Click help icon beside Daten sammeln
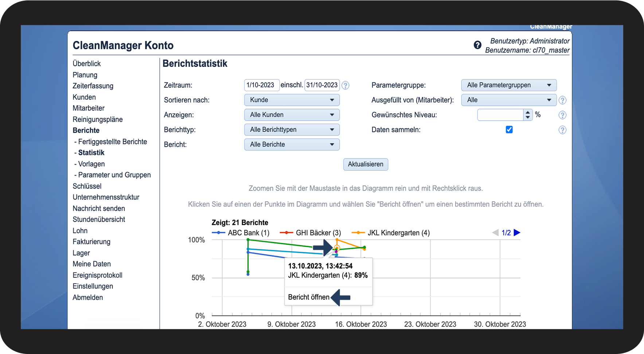 click(x=562, y=130)
